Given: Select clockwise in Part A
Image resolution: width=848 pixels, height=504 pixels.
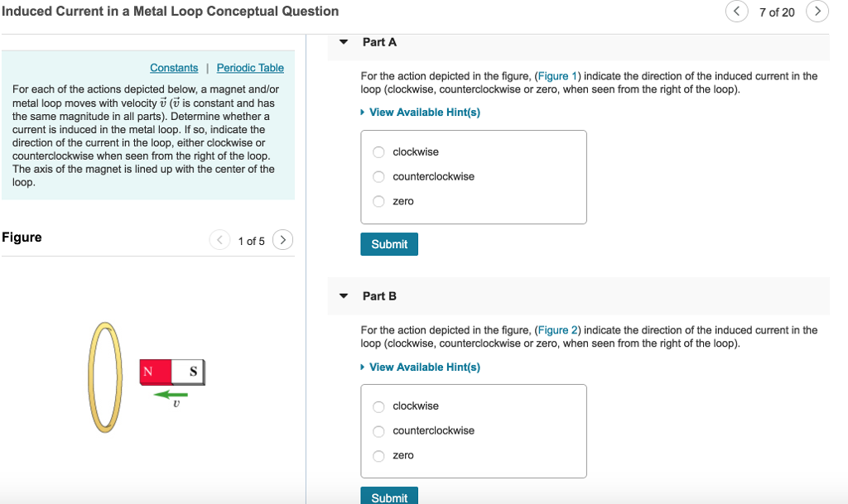Looking at the screenshot, I should click(x=378, y=151).
